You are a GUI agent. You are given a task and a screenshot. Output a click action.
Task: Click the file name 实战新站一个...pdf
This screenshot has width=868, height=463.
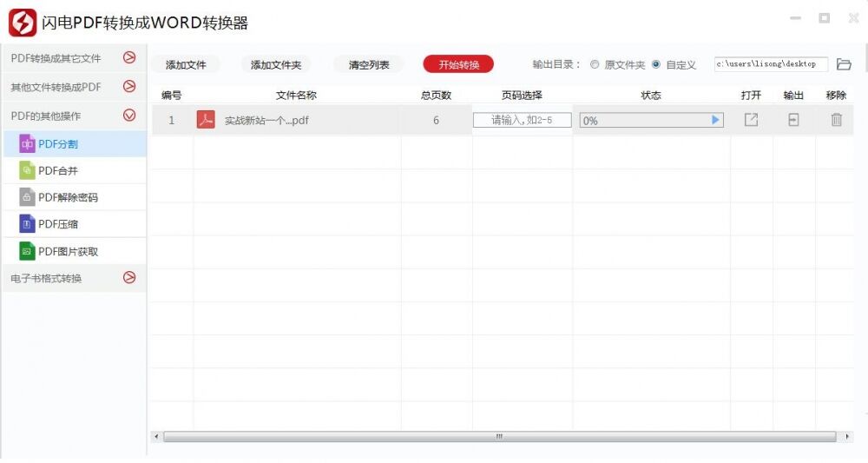point(266,120)
